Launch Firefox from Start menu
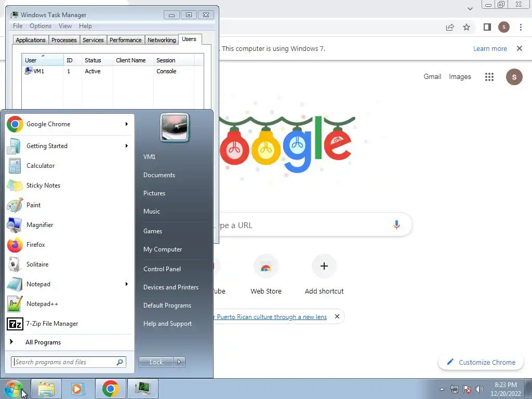This screenshot has height=399, width=532. pyautogui.click(x=70, y=245)
